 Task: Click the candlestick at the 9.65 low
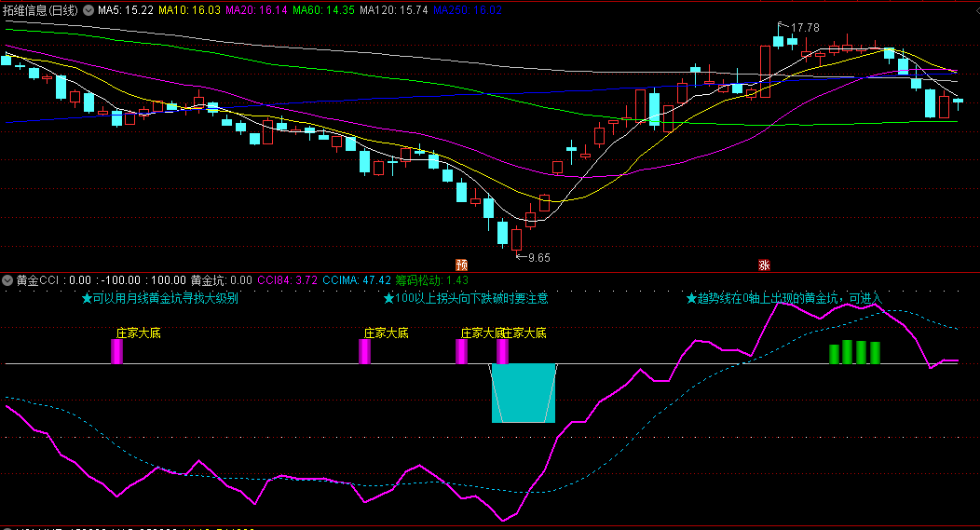(516, 240)
